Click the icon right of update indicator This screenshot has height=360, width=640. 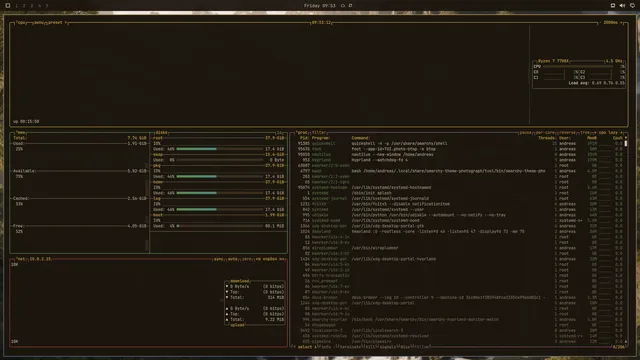[350, 6]
